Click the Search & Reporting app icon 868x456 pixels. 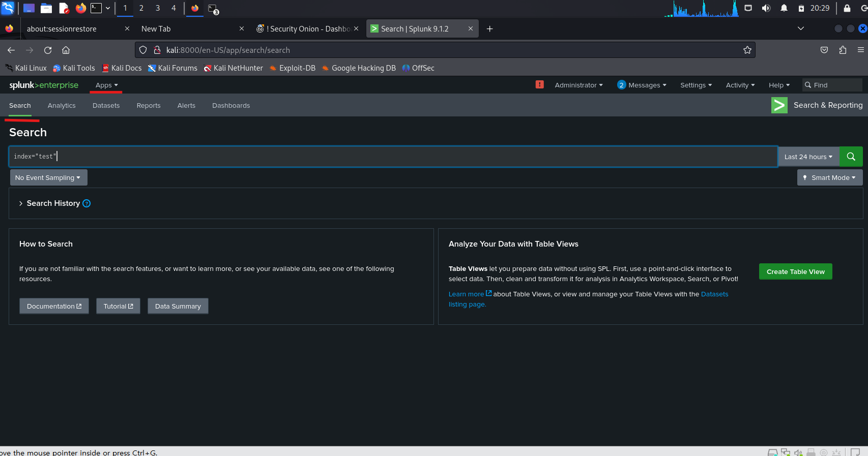point(779,105)
